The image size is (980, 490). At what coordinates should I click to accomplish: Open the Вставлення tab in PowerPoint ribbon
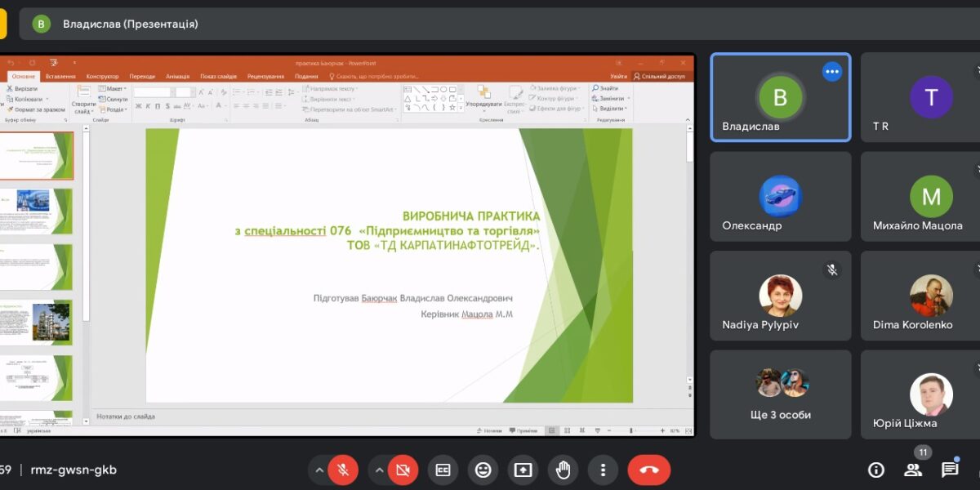(60, 76)
